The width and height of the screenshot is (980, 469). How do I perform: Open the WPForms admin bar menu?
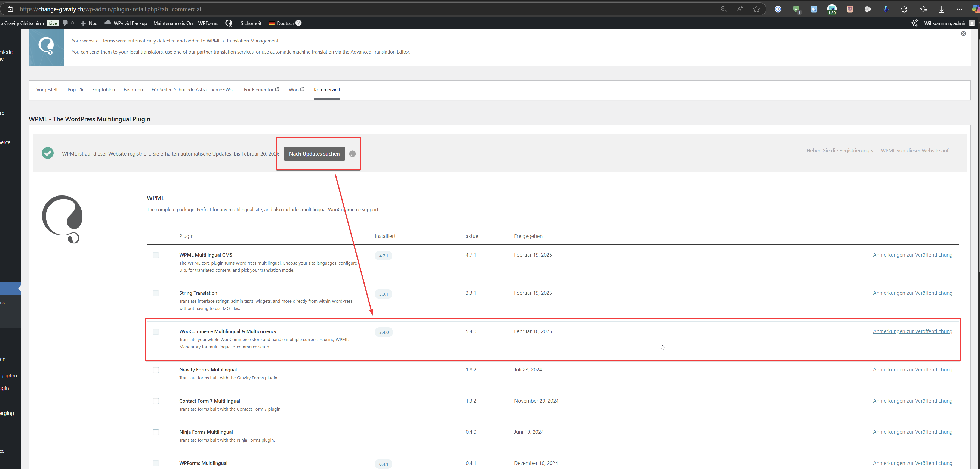tap(208, 23)
